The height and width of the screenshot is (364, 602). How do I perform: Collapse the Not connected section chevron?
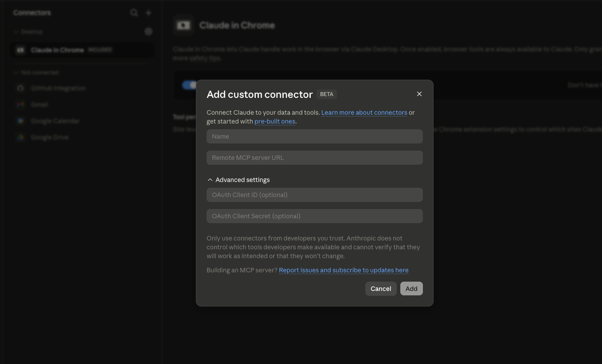[16, 72]
